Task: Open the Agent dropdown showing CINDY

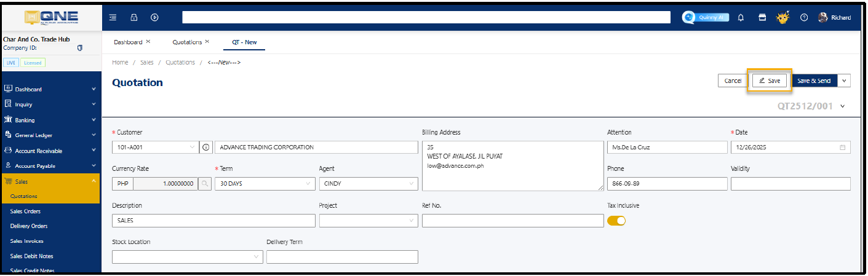Action: 369,183
